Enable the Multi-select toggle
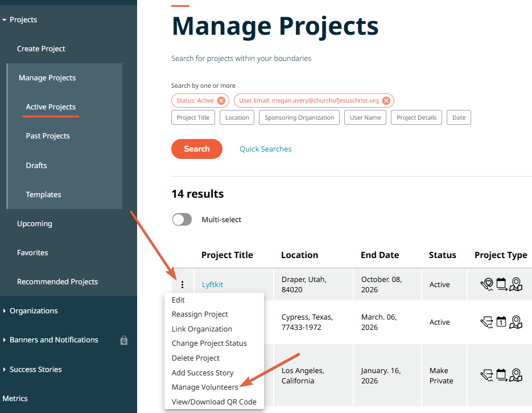532x413 pixels. click(x=182, y=219)
